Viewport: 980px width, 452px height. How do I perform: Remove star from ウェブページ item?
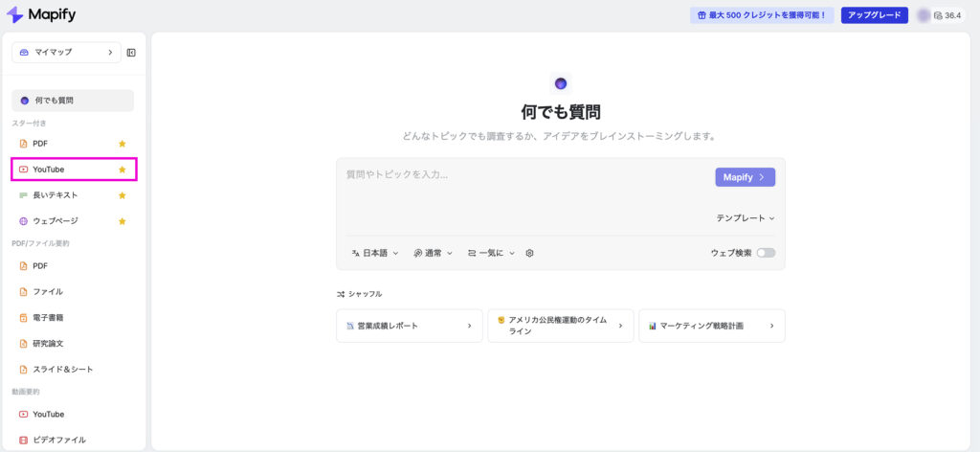[122, 221]
